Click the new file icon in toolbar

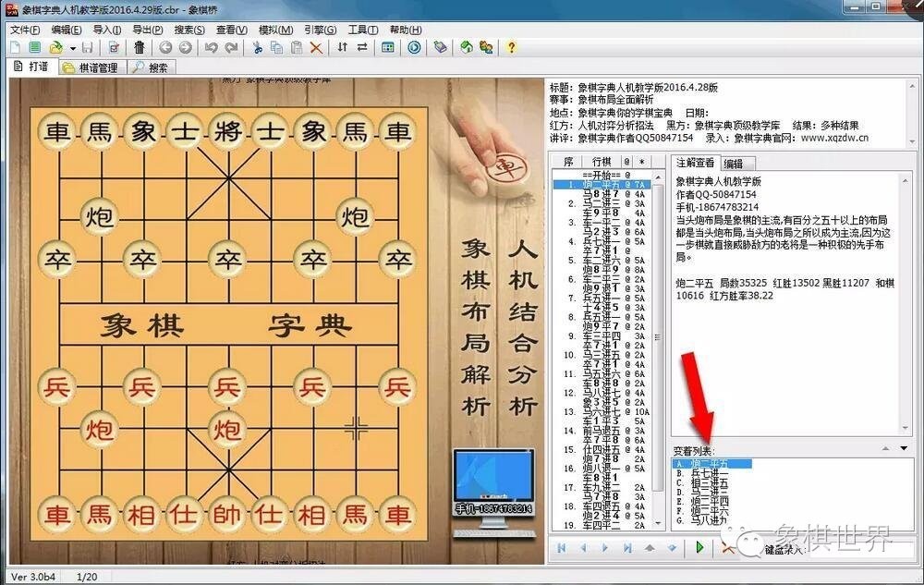pyautogui.click(x=16, y=48)
